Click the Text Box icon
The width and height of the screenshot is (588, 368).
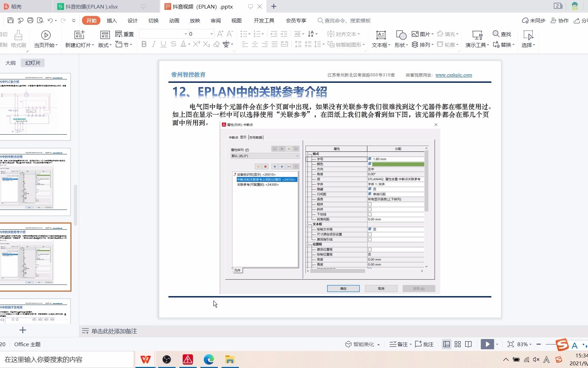381,35
